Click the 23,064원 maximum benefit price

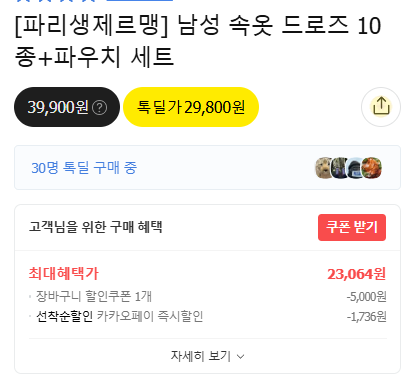[x=356, y=274]
